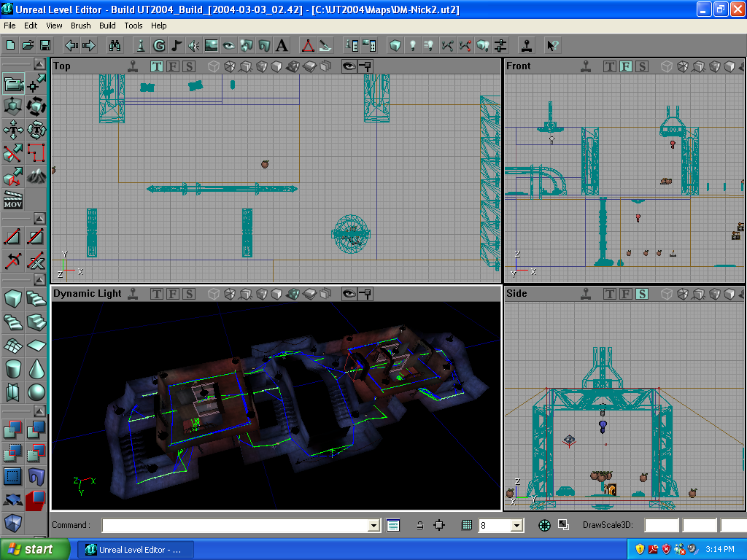Click the Build Geometry cube icon
Viewport: 747px width, 560px height.
pyautogui.click(x=395, y=46)
